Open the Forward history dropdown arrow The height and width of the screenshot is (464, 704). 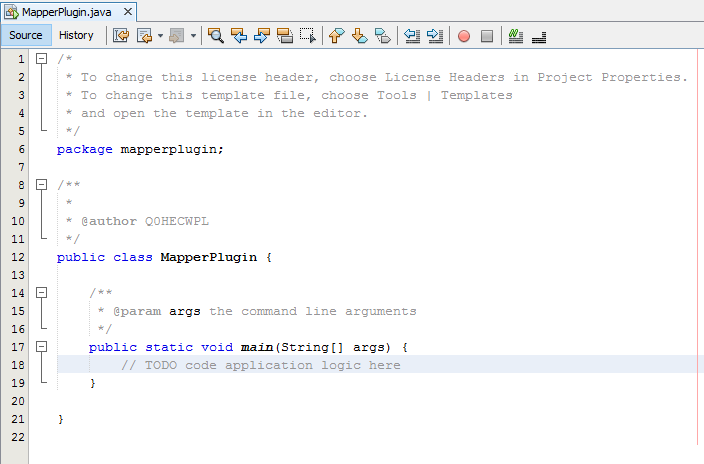point(193,35)
